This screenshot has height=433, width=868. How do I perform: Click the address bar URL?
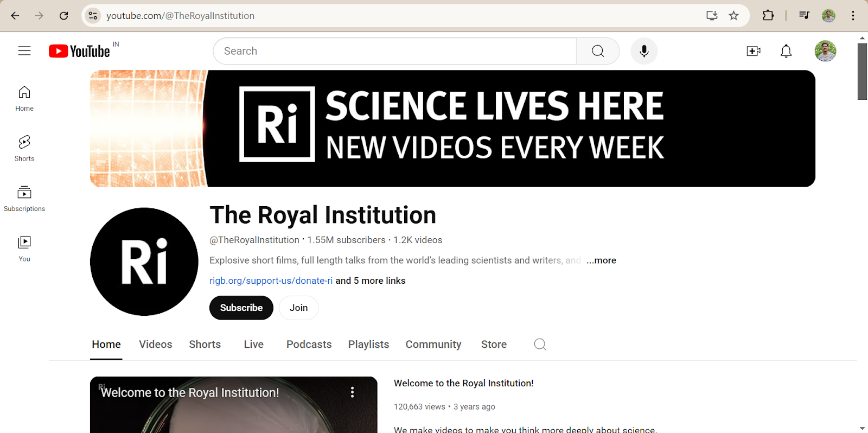(180, 16)
